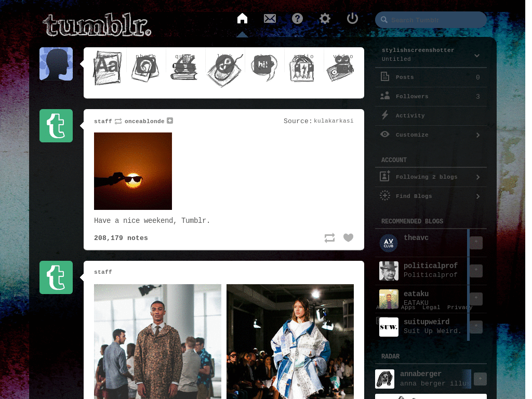
Task: Expand the stylishscreenshotter blog dropdown
Action: click(477, 56)
